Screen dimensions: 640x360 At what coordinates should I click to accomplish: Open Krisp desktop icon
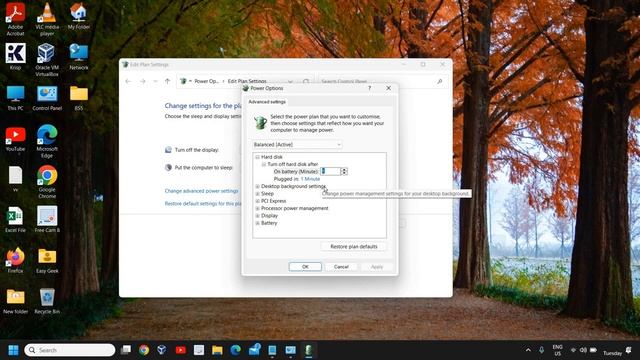[x=16, y=57]
